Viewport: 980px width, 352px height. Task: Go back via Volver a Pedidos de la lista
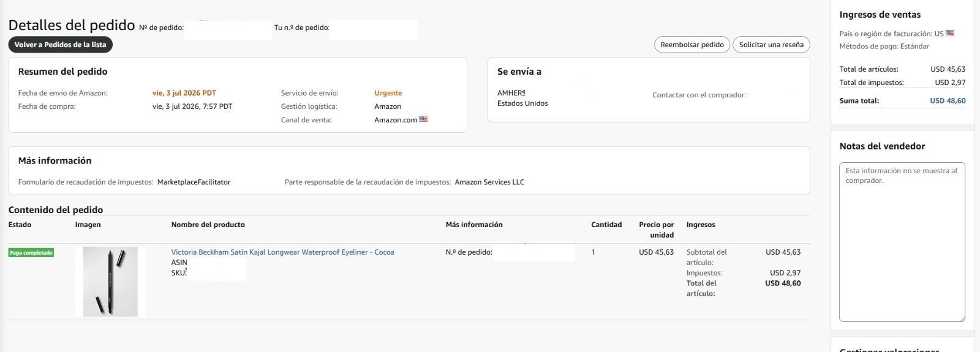point(61,45)
